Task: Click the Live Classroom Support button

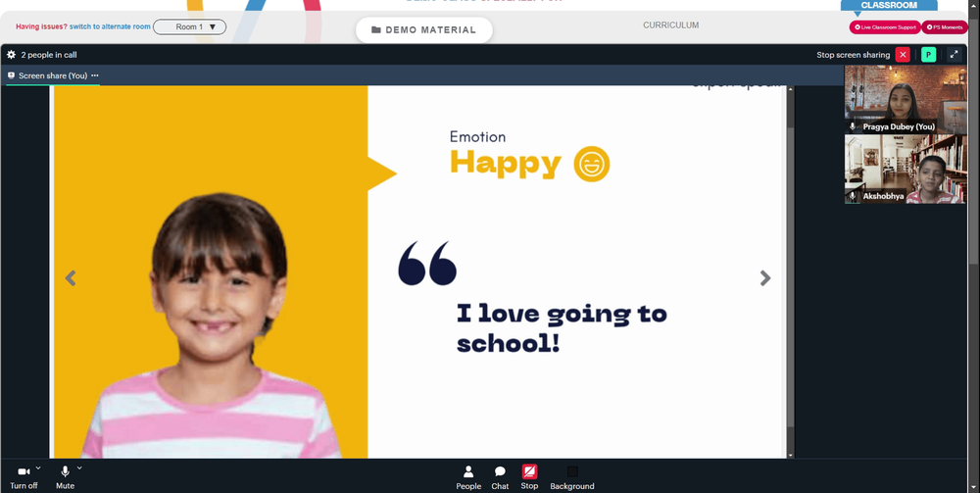Action: point(884,26)
